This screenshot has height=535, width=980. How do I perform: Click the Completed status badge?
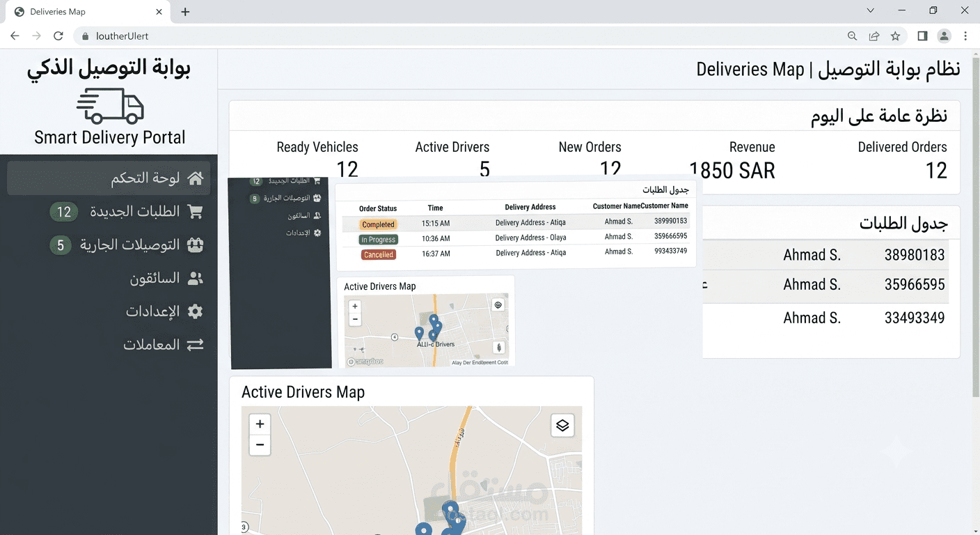pyautogui.click(x=379, y=224)
